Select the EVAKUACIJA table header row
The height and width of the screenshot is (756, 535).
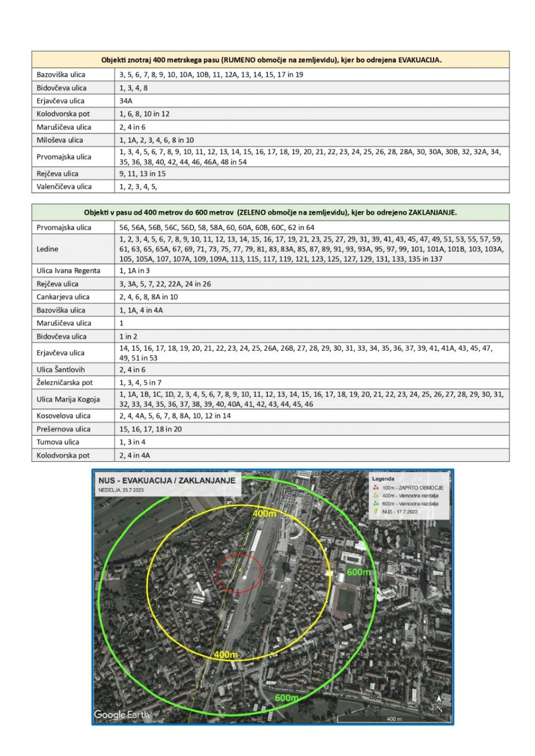[270, 60]
